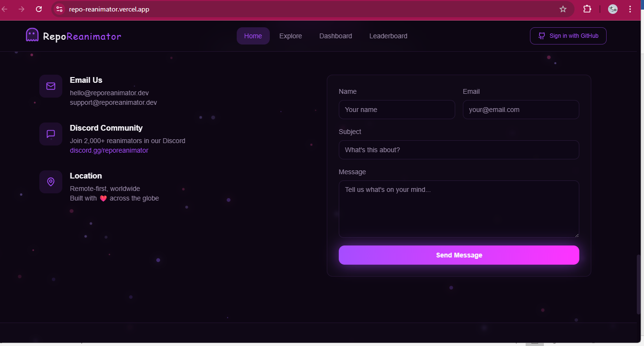Click the Location heading

click(x=86, y=176)
